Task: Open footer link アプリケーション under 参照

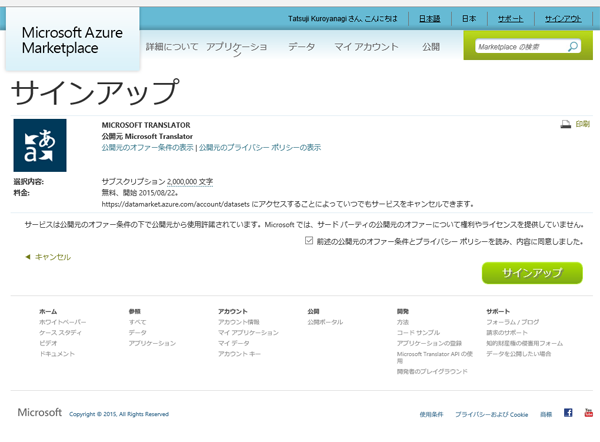Action: (x=152, y=343)
